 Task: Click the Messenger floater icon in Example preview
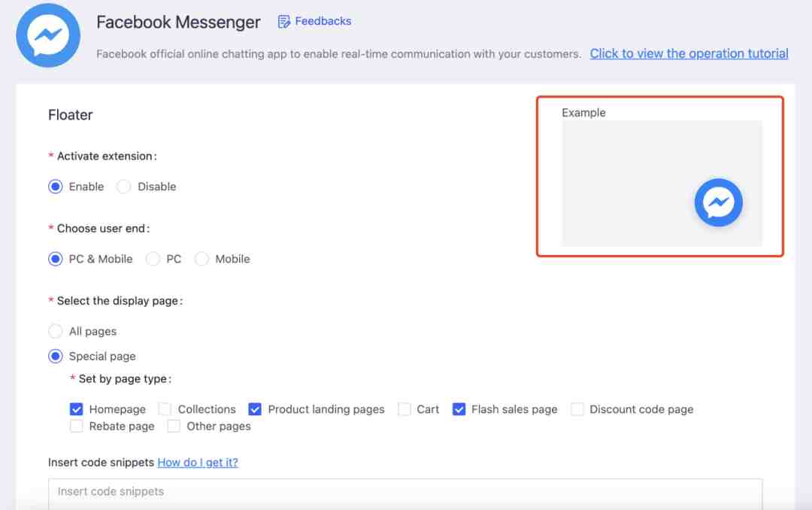(x=718, y=202)
